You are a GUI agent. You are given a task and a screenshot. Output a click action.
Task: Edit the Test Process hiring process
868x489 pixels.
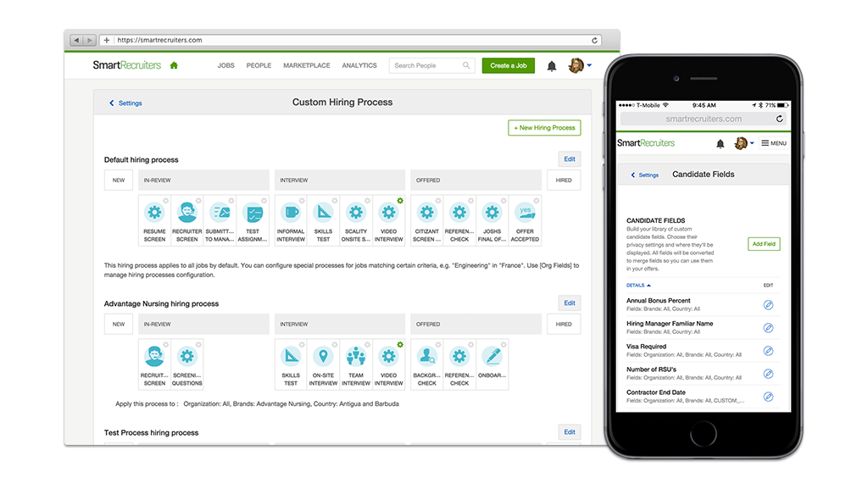[x=569, y=432]
